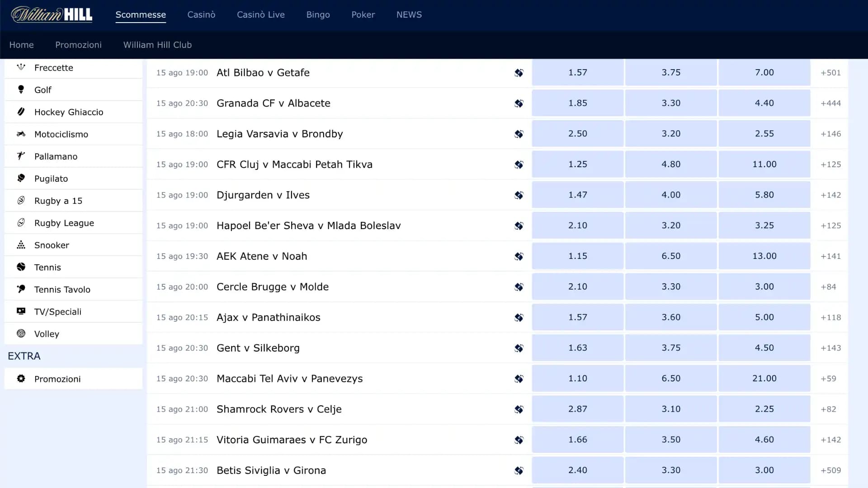Click the Golf sport icon

tap(21, 89)
